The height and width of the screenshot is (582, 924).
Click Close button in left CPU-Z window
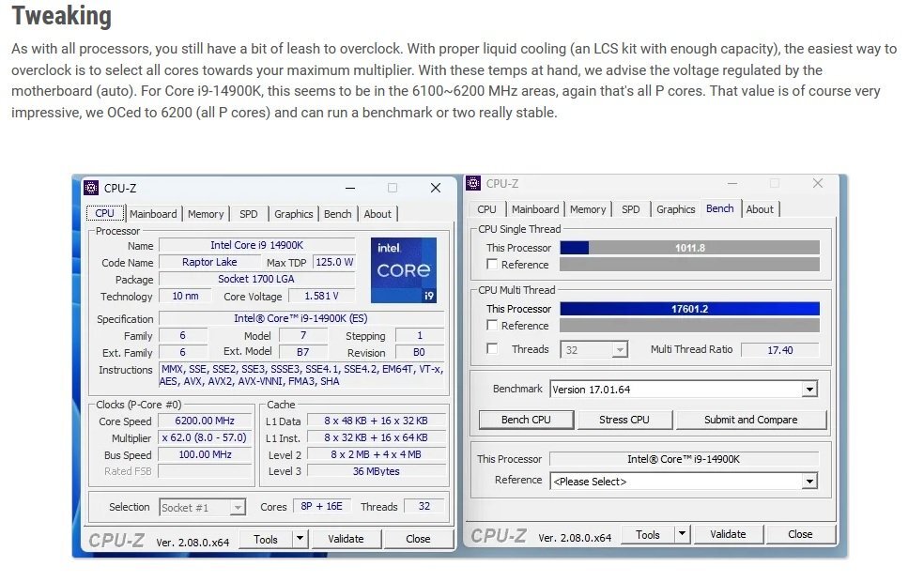coord(418,539)
